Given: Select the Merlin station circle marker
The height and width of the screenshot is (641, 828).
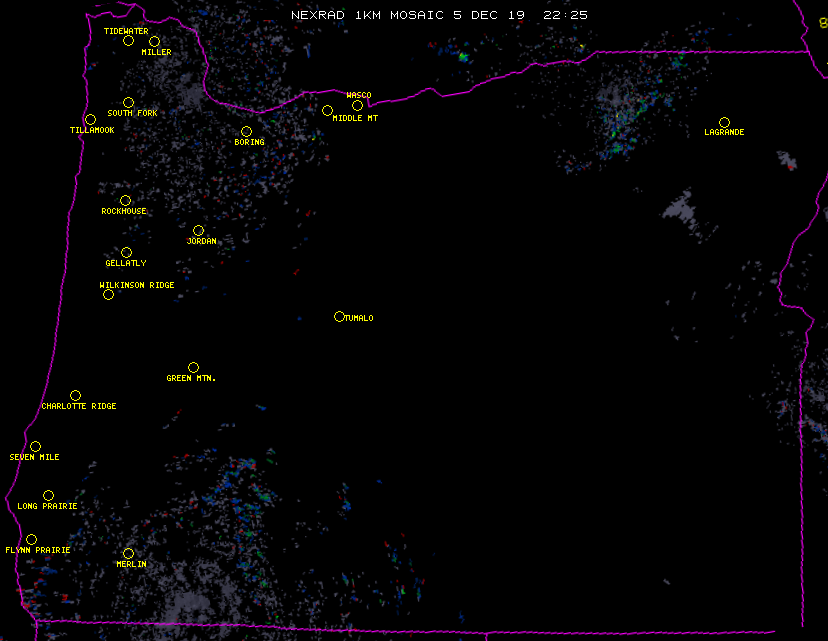Looking at the screenshot, I should point(128,554).
